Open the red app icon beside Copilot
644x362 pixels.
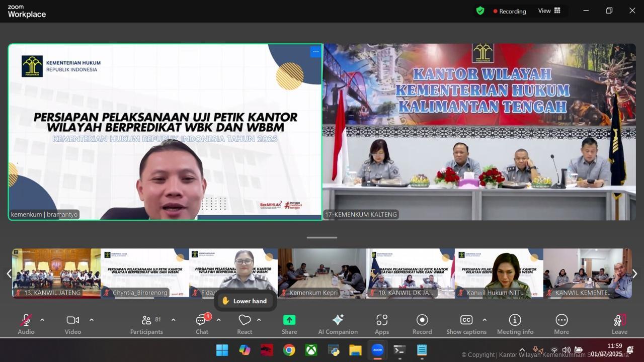(x=267, y=350)
